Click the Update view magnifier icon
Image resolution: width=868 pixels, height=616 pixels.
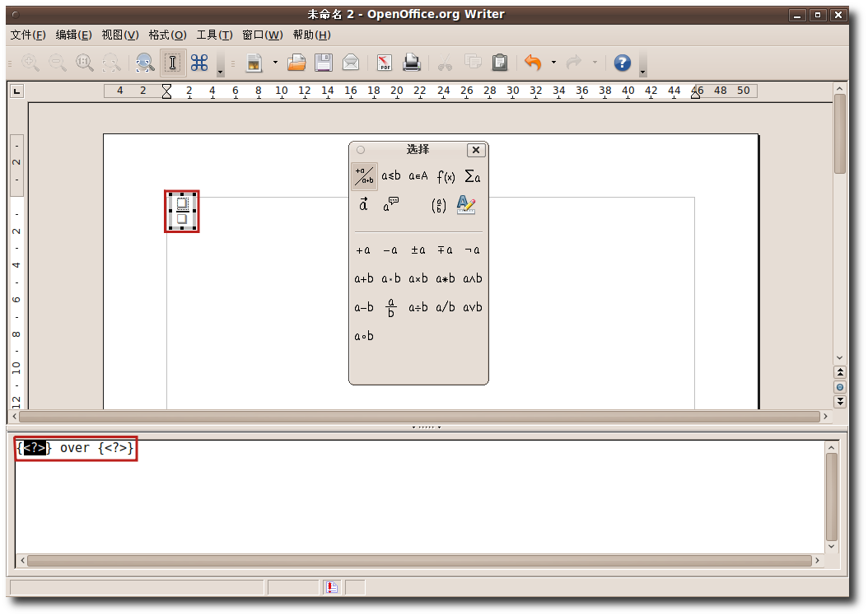coord(145,63)
